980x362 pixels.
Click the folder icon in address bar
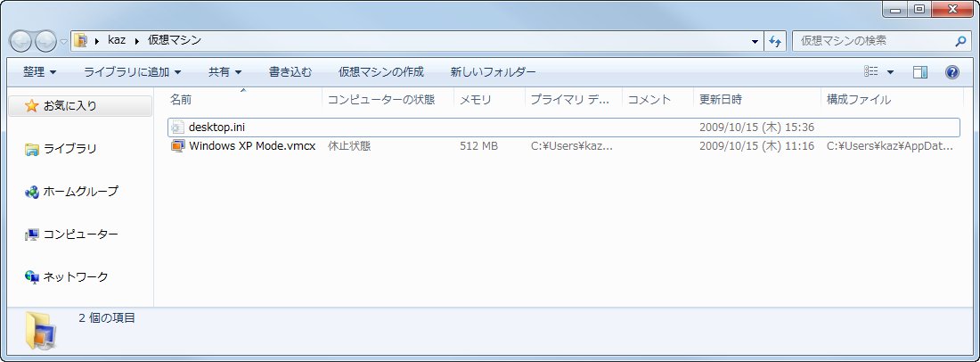80,41
